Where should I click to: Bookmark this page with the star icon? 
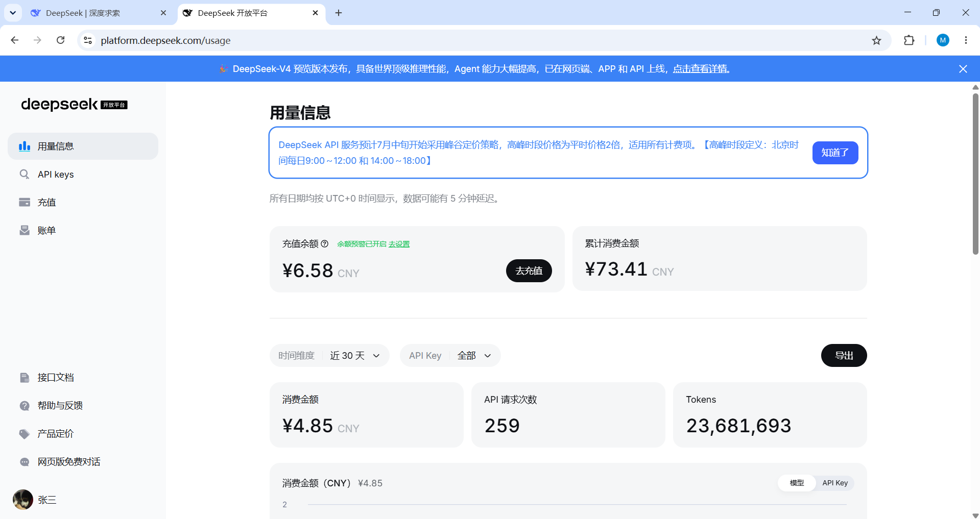(x=876, y=40)
